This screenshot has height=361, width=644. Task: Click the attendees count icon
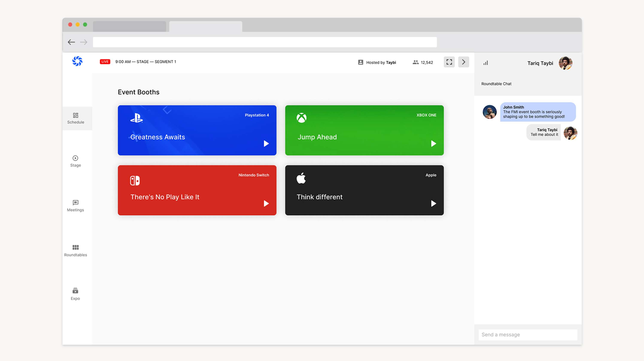(416, 62)
